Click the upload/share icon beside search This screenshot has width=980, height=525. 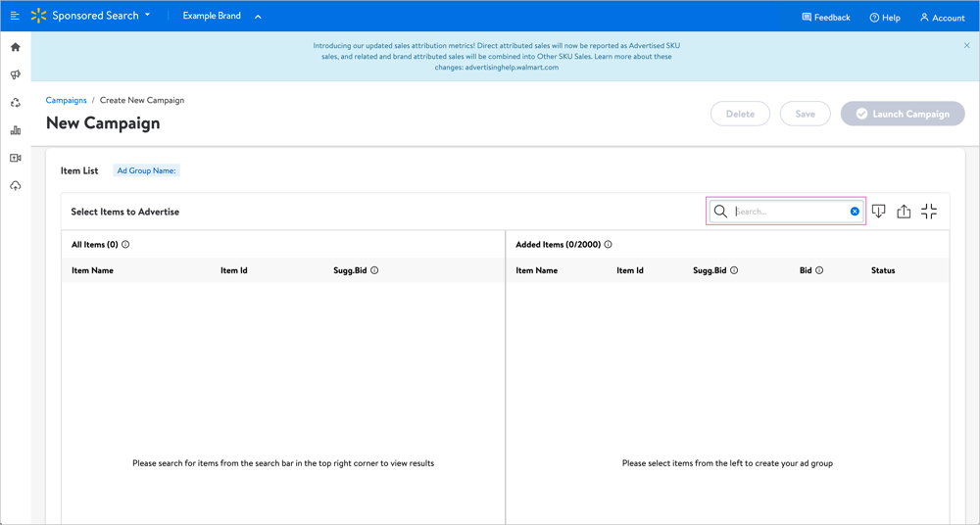(904, 212)
